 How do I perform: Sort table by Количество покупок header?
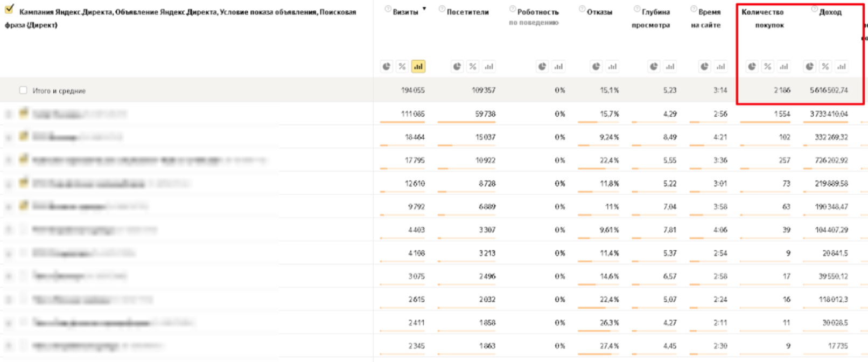pyautogui.click(x=762, y=18)
